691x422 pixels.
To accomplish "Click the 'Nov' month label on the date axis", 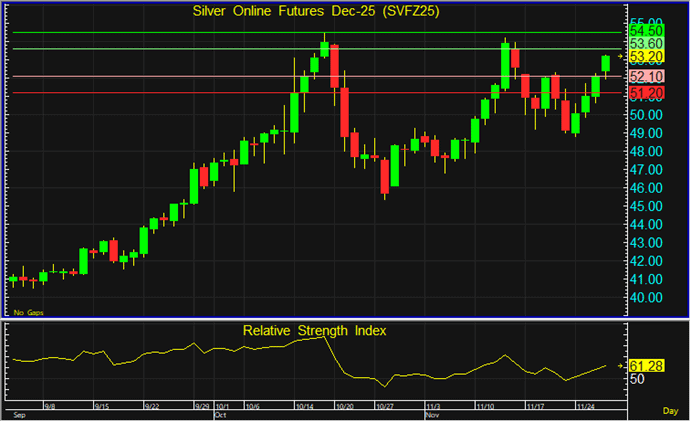I will 431,413.
